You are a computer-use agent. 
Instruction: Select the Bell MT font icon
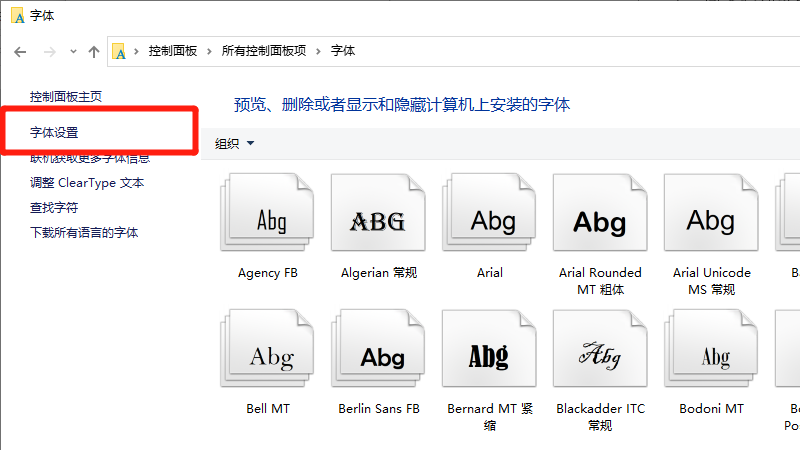(x=267, y=348)
